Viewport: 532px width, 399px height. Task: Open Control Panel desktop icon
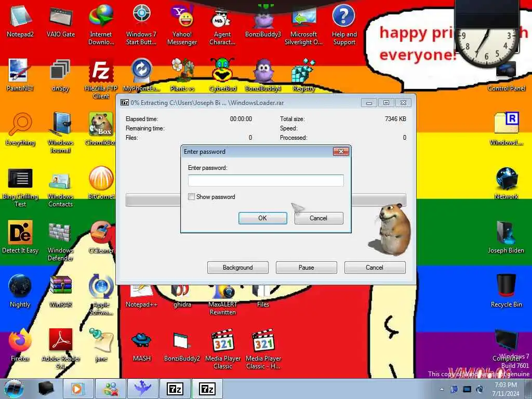506,76
